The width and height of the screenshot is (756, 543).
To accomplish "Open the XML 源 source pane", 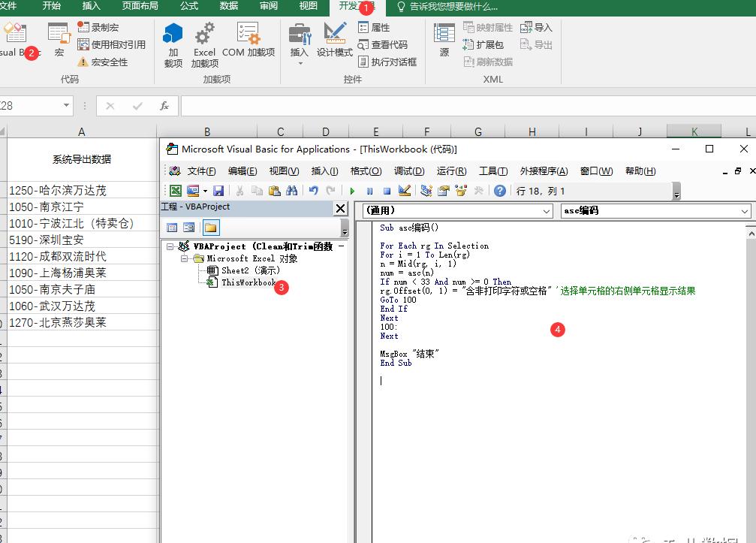I will [444, 40].
